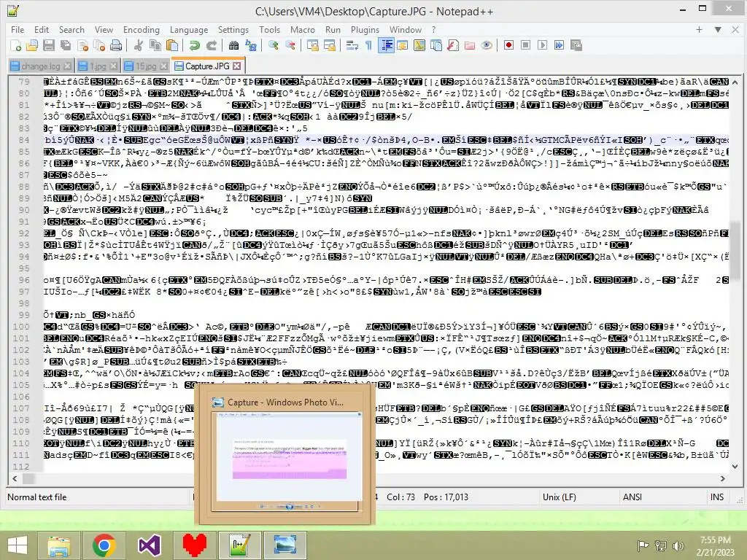Toggle show all characters pilcrow icon

click(x=368, y=46)
